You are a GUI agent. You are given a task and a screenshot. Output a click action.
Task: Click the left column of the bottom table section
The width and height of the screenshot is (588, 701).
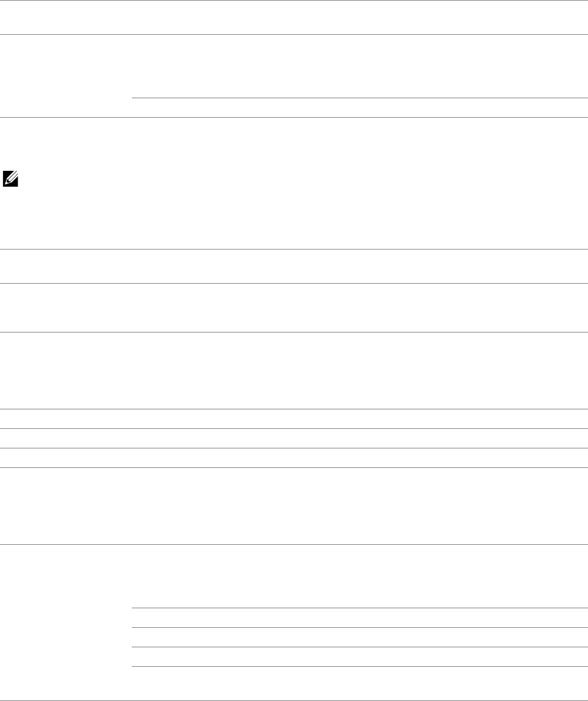pos(66,621)
